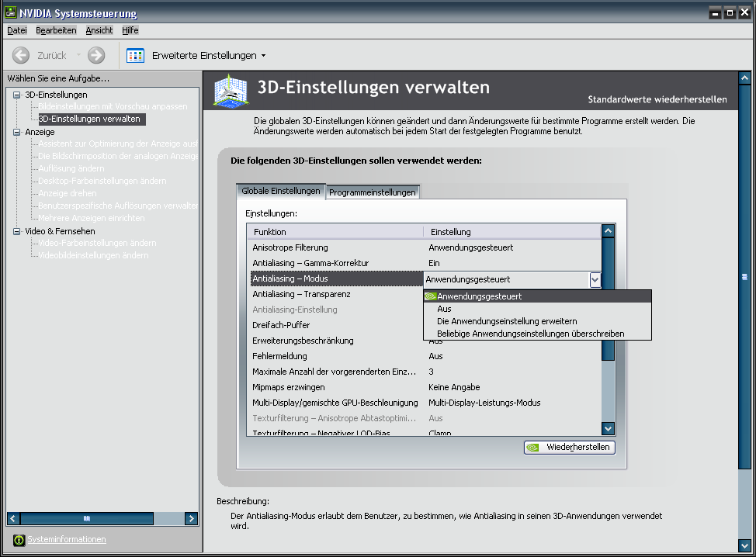The width and height of the screenshot is (756, 557).
Task: Click the Erweiterte Einstellungen view grid icon
Action: point(136,55)
